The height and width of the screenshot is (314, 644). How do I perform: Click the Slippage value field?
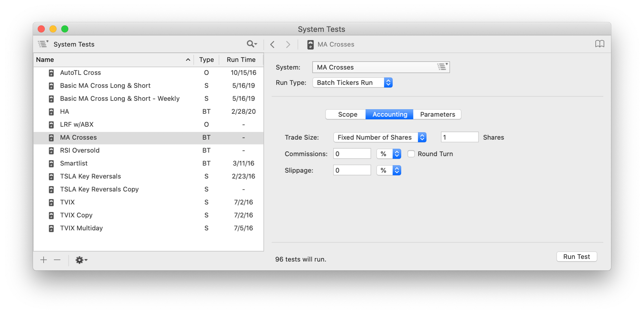pyautogui.click(x=352, y=170)
